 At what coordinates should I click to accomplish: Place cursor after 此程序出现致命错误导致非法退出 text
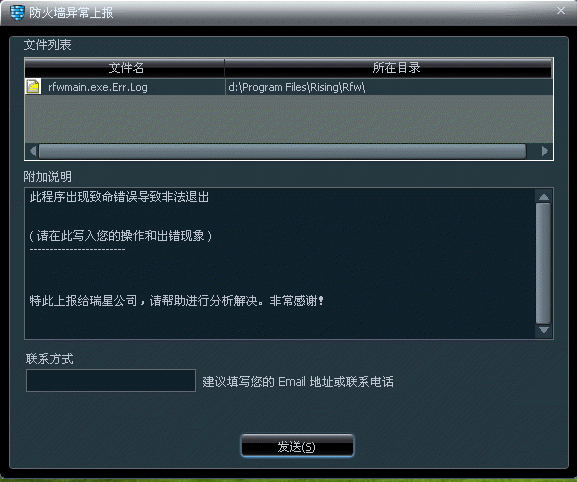click(x=210, y=197)
